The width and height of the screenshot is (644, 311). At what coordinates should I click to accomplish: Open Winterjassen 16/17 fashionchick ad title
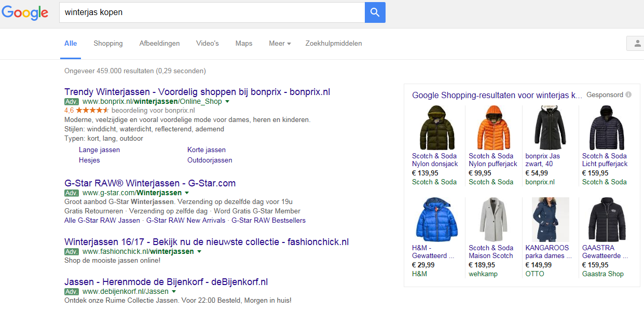pyautogui.click(x=207, y=242)
